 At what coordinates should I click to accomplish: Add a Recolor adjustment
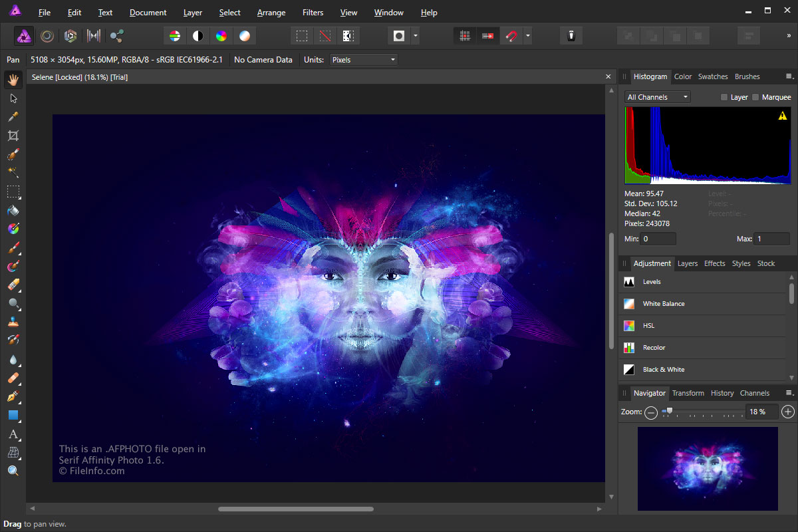pos(702,348)
